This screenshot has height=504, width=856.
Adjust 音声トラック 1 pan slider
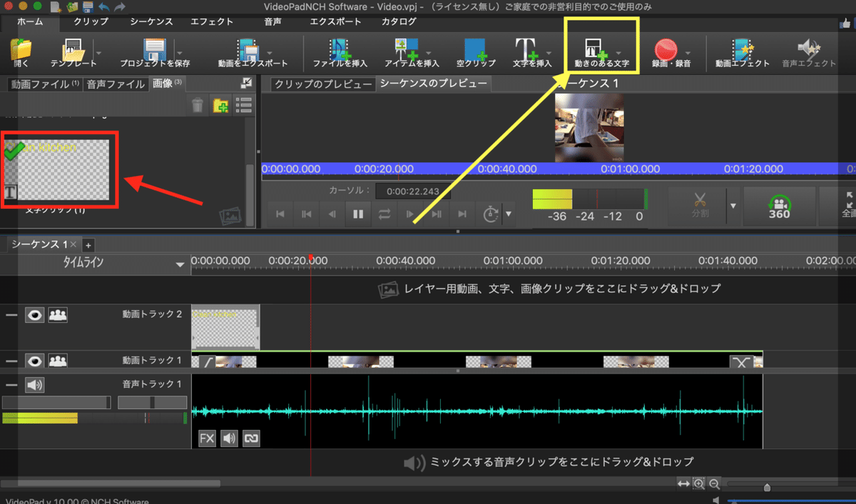click(152, 403)
